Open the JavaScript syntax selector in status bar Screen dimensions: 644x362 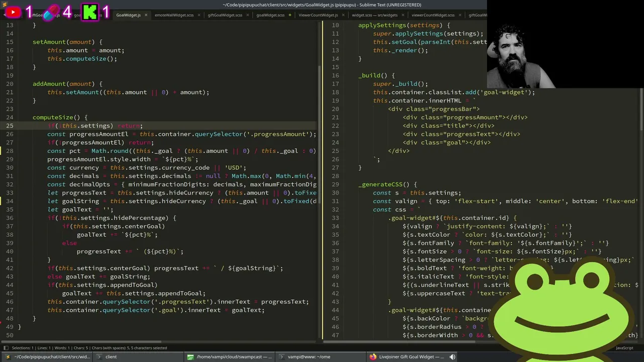[624, 348]
